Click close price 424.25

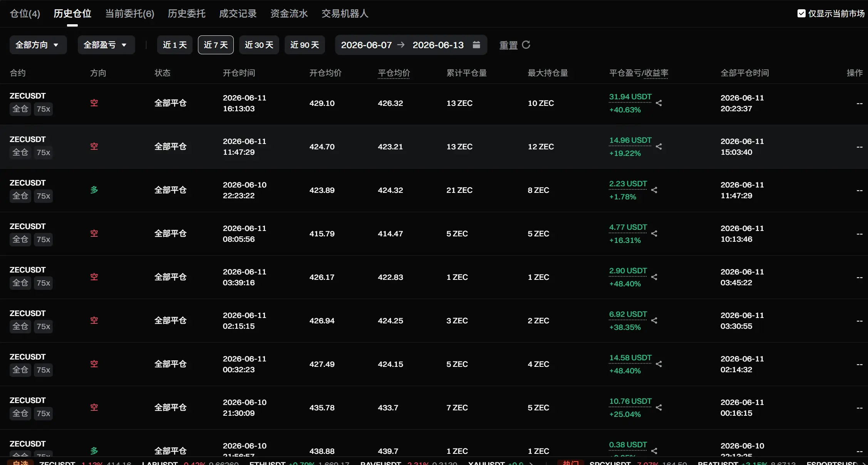coord(390,321)
